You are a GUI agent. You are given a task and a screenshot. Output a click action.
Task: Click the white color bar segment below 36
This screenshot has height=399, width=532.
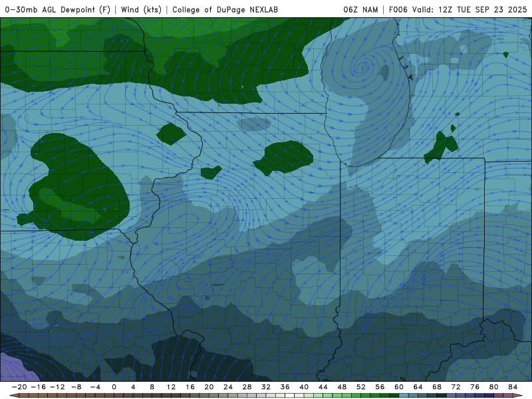(290, 396)
